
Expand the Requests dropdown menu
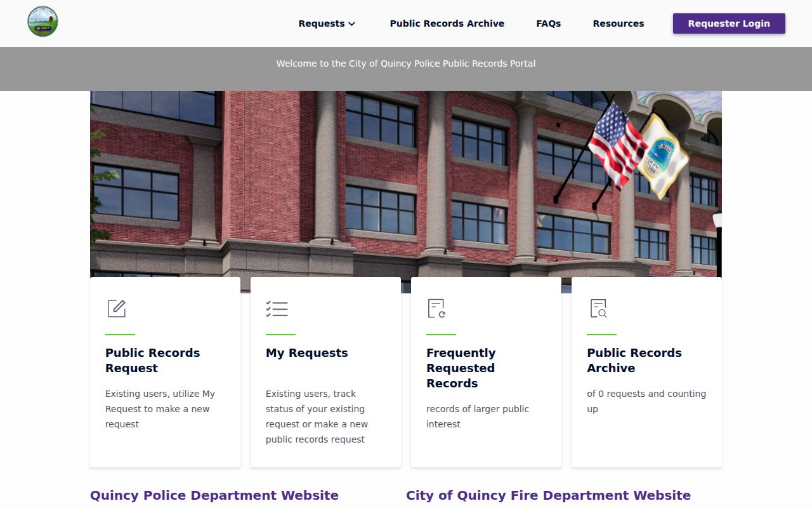point(327,23)
